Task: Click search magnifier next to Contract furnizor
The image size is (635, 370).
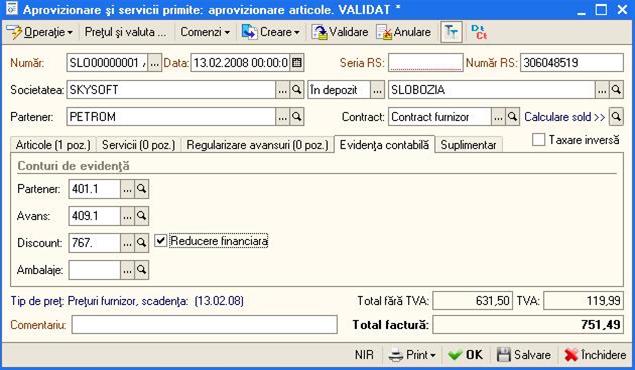Action: click(512, 117)
